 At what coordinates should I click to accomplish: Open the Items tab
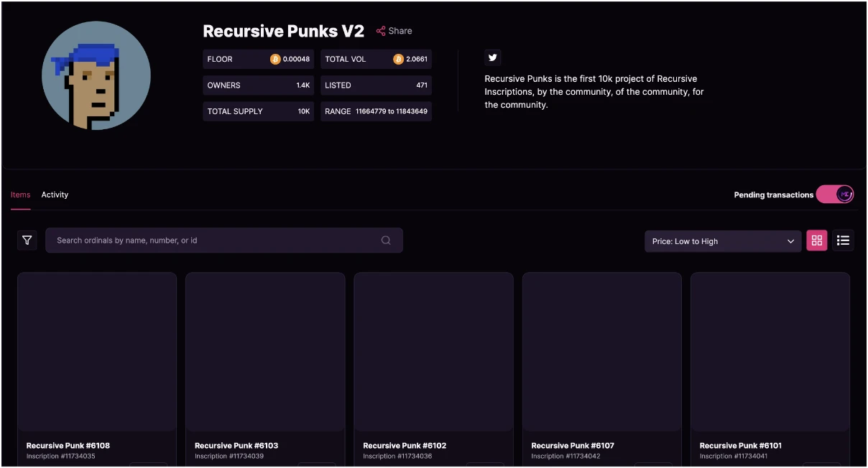coord(20,195)
